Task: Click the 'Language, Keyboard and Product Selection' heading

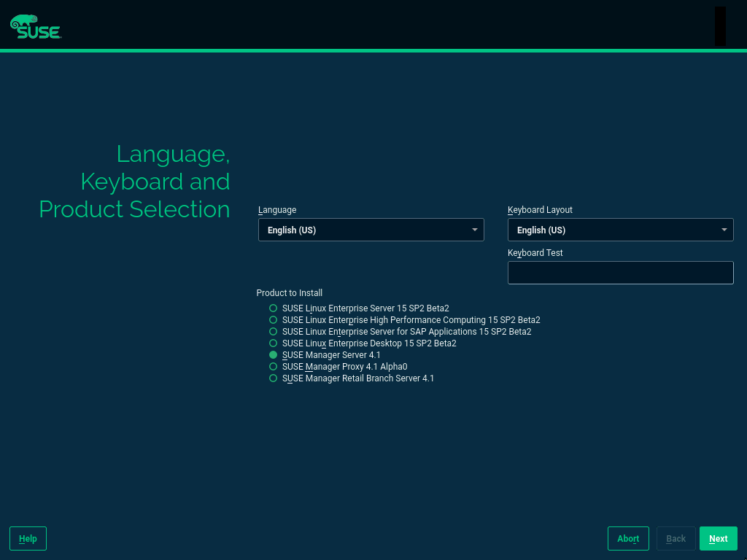Action: (135, 182)
